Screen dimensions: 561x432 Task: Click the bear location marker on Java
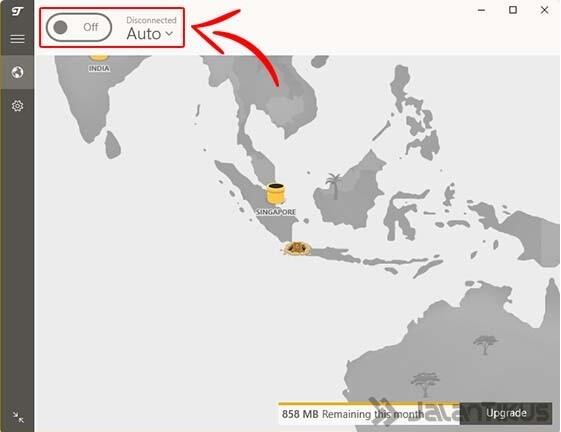pyautogui.click(x=296, y=248)
